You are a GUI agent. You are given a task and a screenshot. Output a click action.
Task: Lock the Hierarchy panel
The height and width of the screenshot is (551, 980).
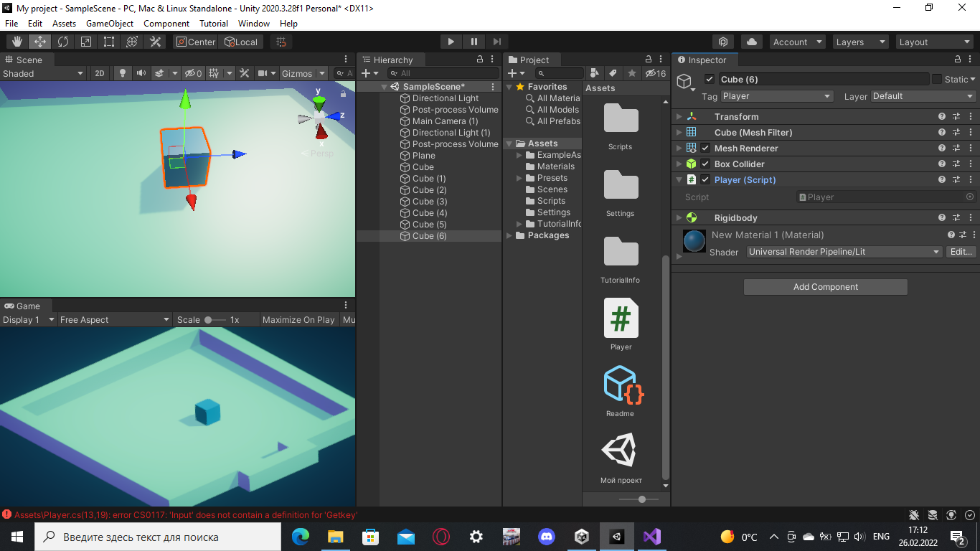pos(480,60)
